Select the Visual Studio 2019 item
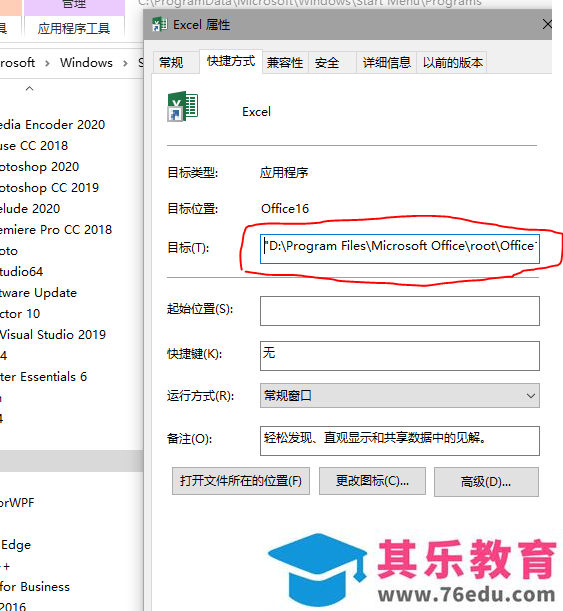 point(53,335)
